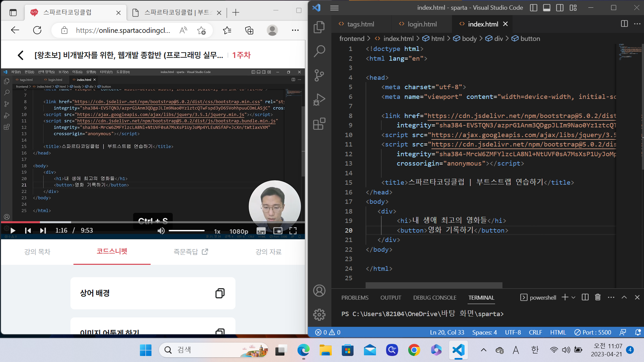The width and height of the screenshot is (644, 362).
Task: Change indentation via Spaces: 4 status item
Action: pos(484,332)
